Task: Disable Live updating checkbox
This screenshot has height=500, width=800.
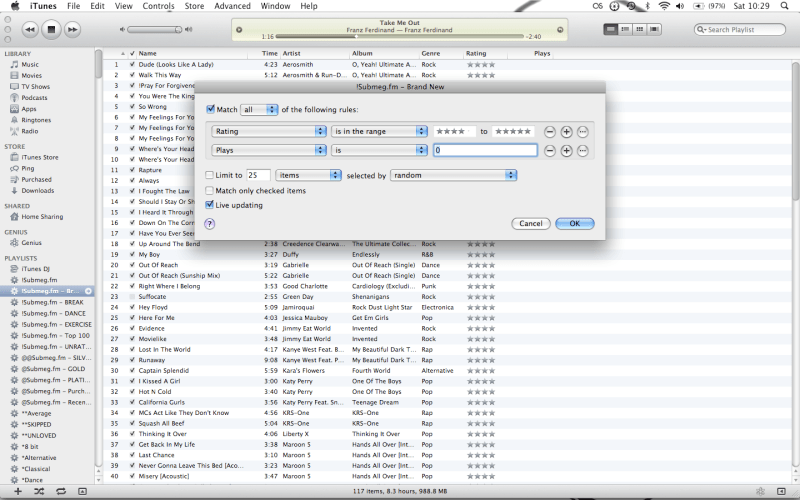Action: click(x=210, y=205)
